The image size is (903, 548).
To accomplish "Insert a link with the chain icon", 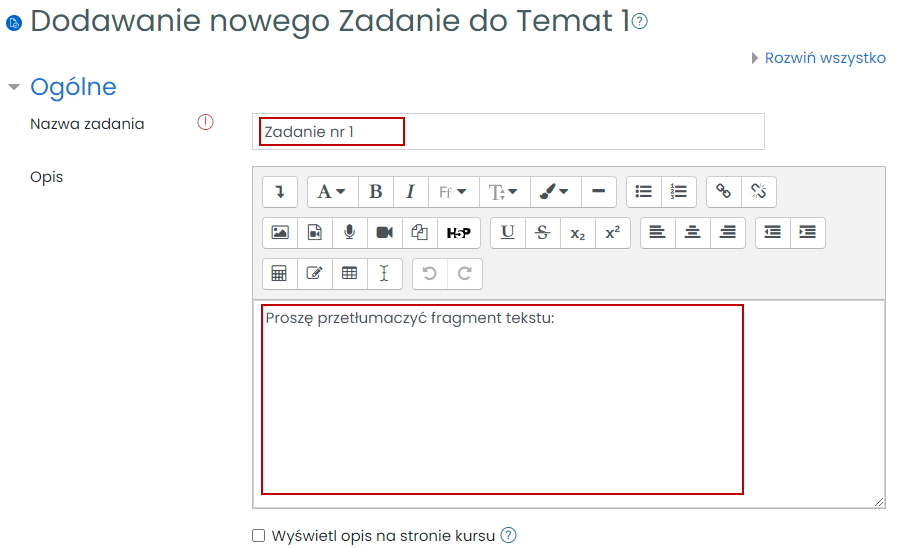I will click(724, 191).
